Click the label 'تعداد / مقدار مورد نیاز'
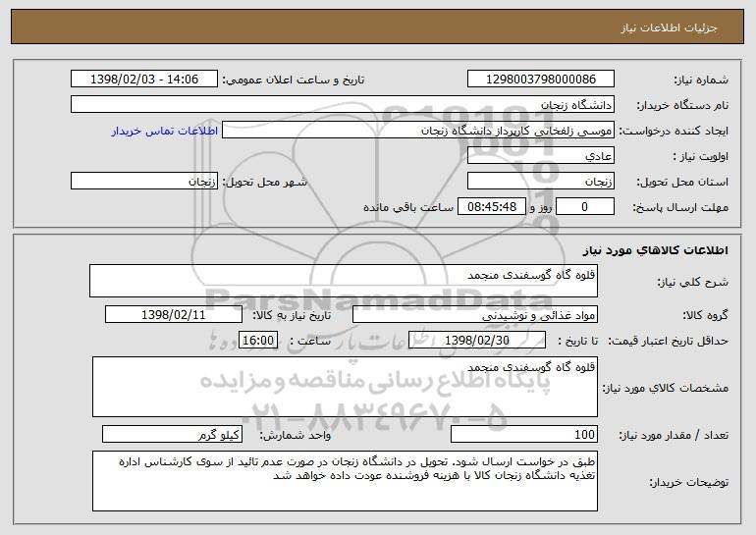This screenshot has width=756, height=535. [x=674, y=435]
